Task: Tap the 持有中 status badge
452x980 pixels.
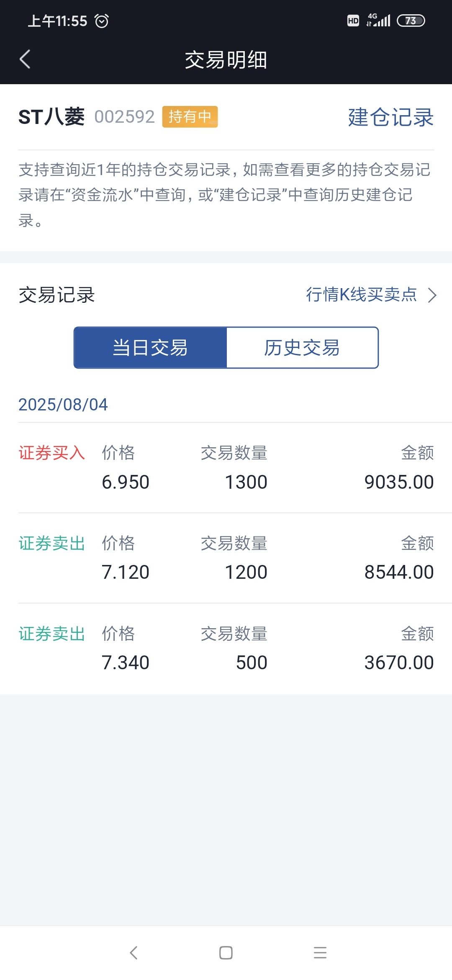Action: pyautogui.click(x=190, y=117)
